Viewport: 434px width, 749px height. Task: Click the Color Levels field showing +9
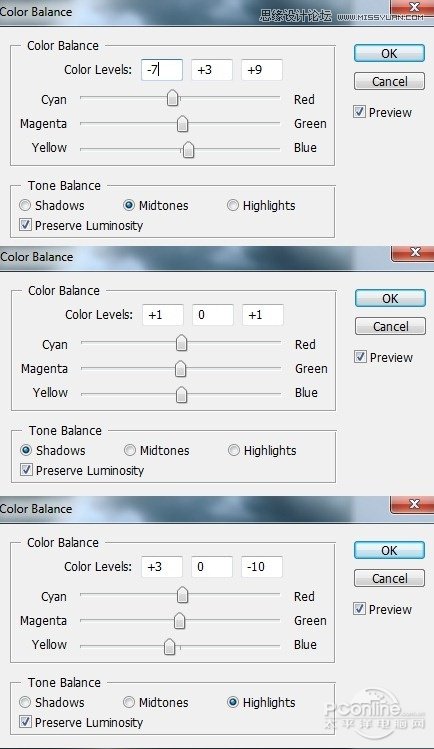coord(262,70)
